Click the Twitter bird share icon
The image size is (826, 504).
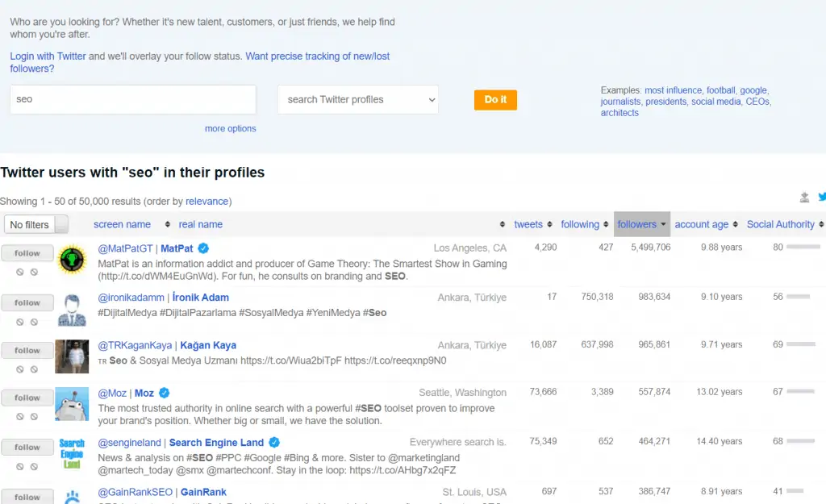click(x=821, y=197)
